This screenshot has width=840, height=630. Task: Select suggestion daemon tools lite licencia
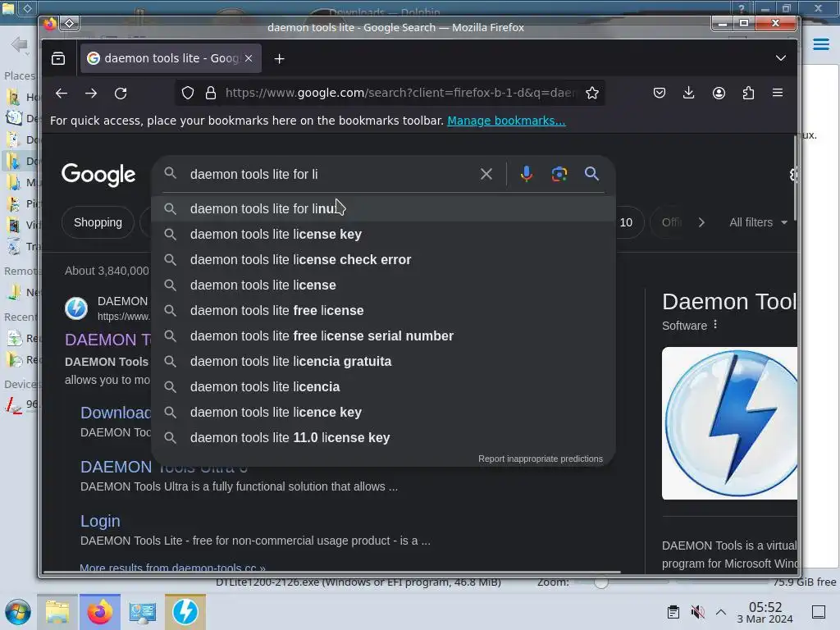[x=383, y=387]
